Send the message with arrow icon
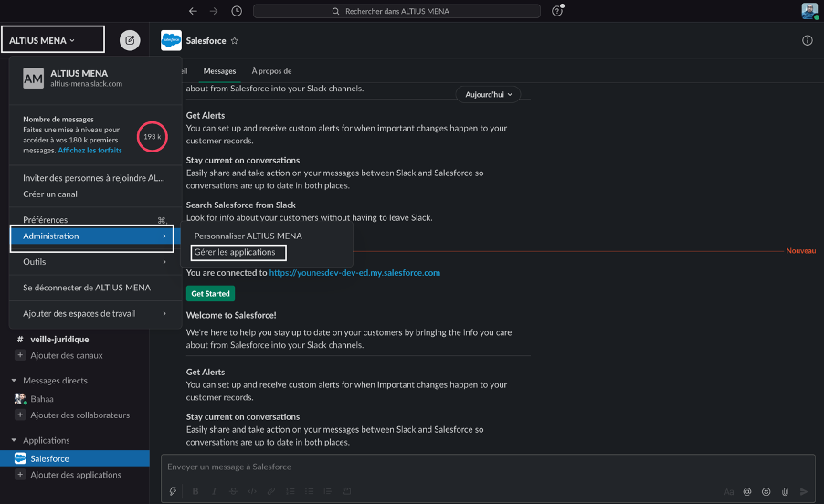824x504 pixels. (804, 492)
